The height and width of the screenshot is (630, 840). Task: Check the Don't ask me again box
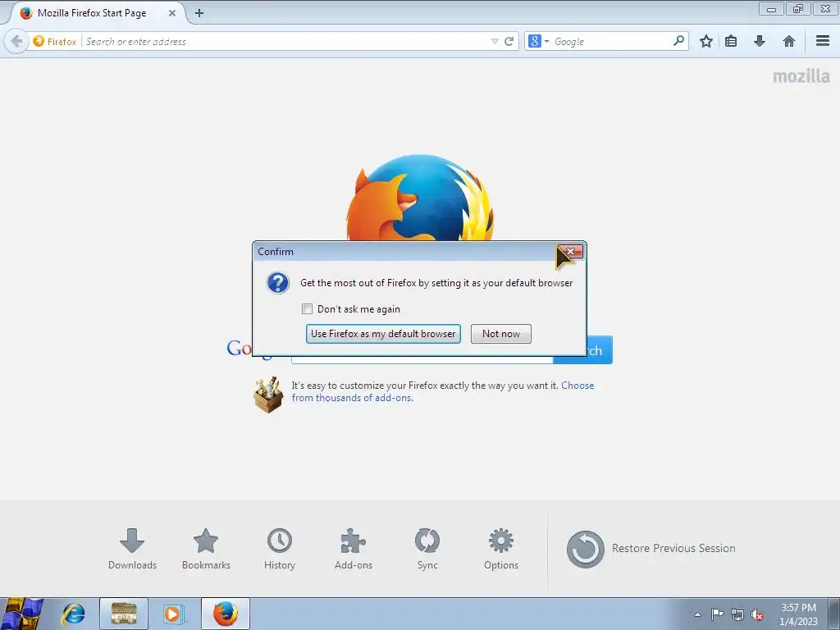[307, 309]
